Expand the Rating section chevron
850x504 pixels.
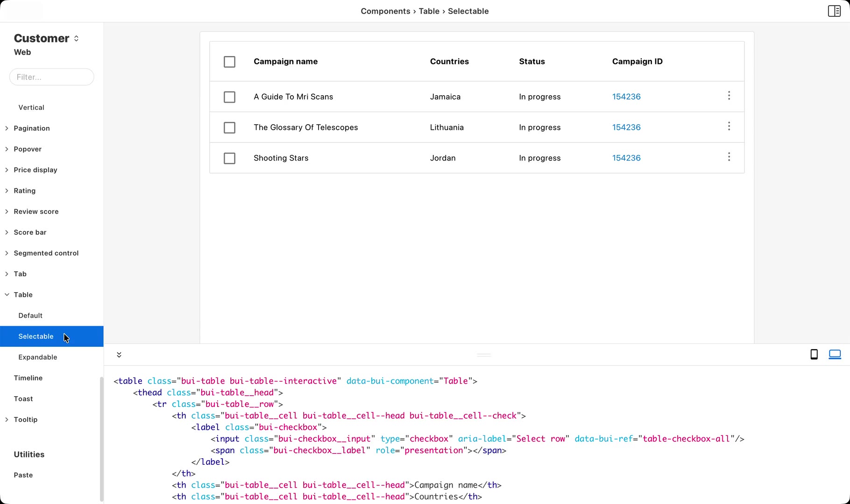point(7,191)
